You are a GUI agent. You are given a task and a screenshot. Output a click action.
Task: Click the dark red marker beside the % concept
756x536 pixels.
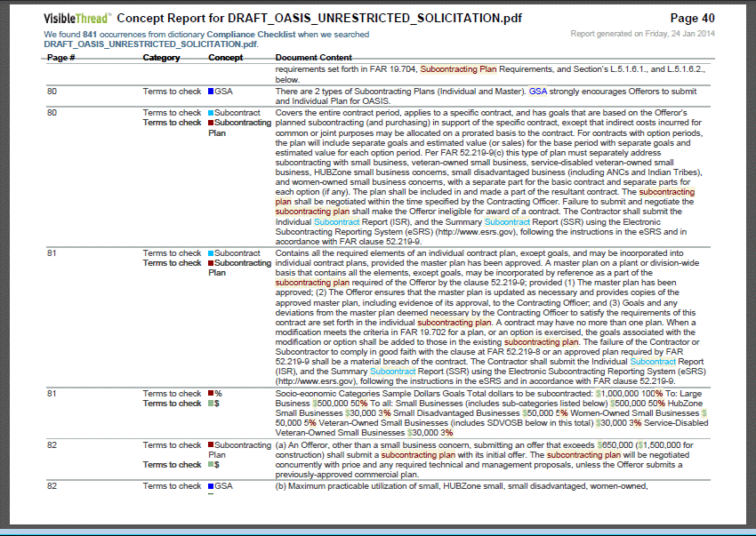211,393
